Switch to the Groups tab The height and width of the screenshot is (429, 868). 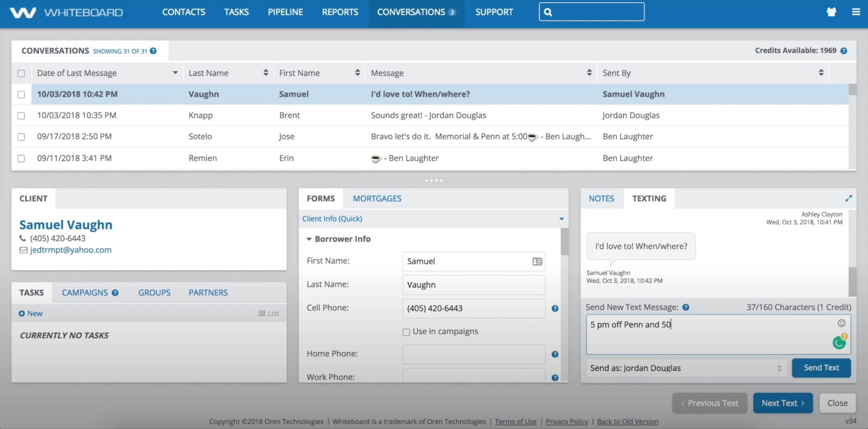154,293
